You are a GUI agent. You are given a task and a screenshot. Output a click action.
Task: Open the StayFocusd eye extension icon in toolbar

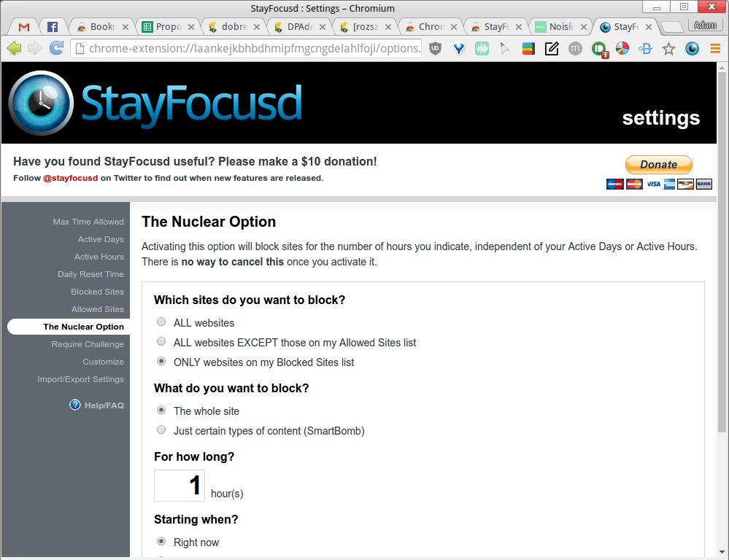point(693,48)
